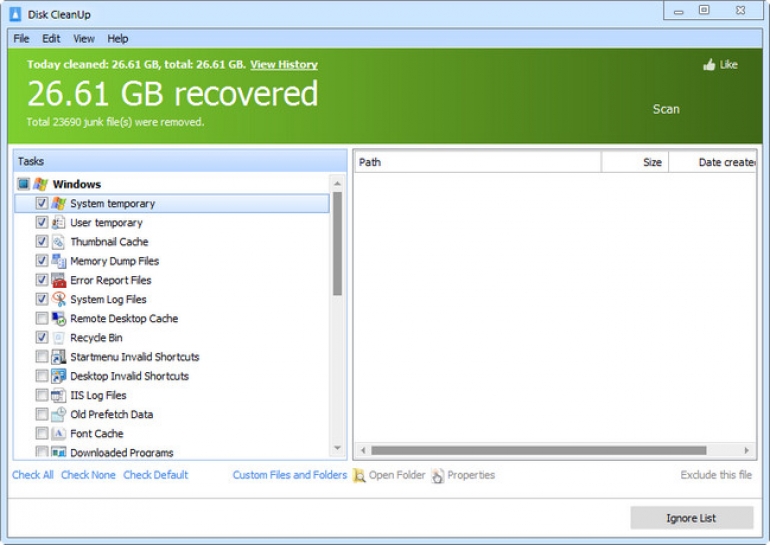Click the Check None link
Screen dimensions: 770x545
click(88, 475)
